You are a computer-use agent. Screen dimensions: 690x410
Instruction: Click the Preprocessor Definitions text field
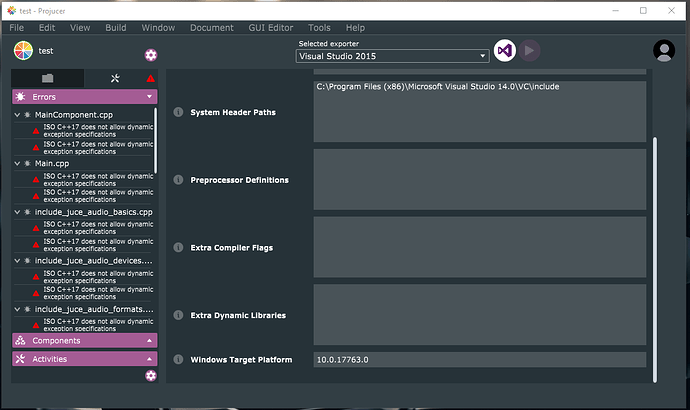click(480, 179)
